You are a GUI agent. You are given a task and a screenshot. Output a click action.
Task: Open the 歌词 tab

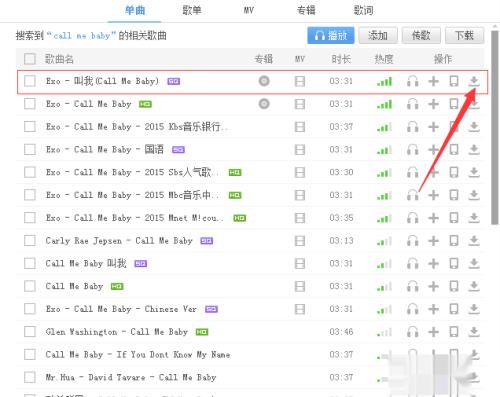pyautogui.click(x=363, y=11)
